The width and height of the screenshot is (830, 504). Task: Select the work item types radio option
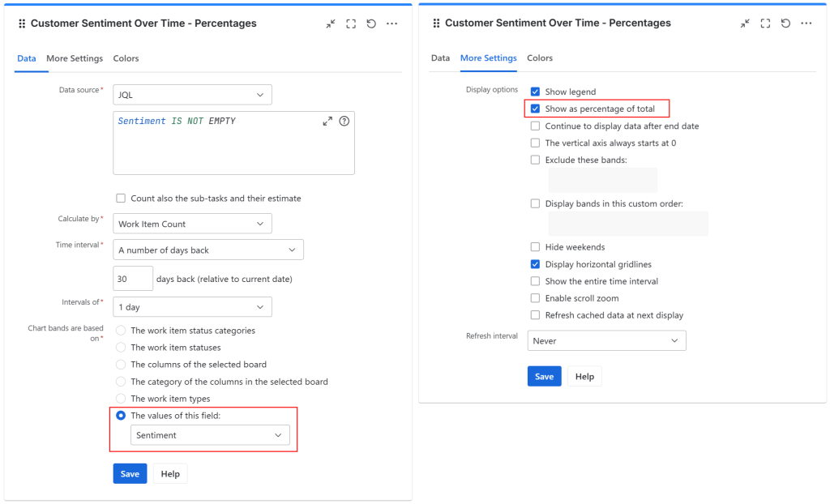coord(121,399)
